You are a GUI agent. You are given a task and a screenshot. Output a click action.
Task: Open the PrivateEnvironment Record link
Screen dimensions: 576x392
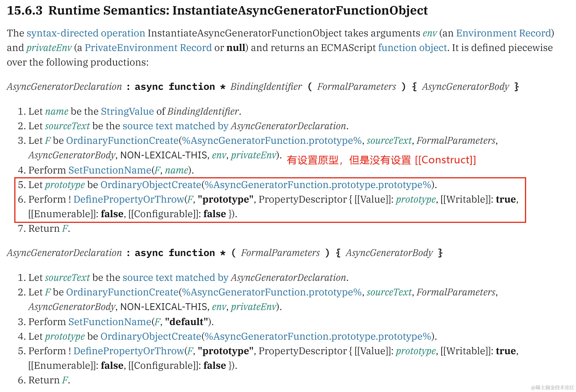click(x=148, y=48)
